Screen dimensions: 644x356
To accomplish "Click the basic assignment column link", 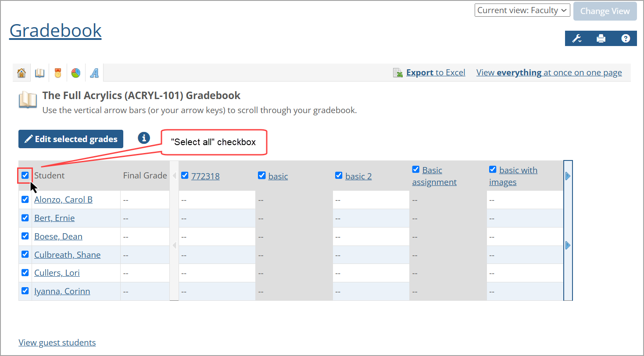I will 278,176.
